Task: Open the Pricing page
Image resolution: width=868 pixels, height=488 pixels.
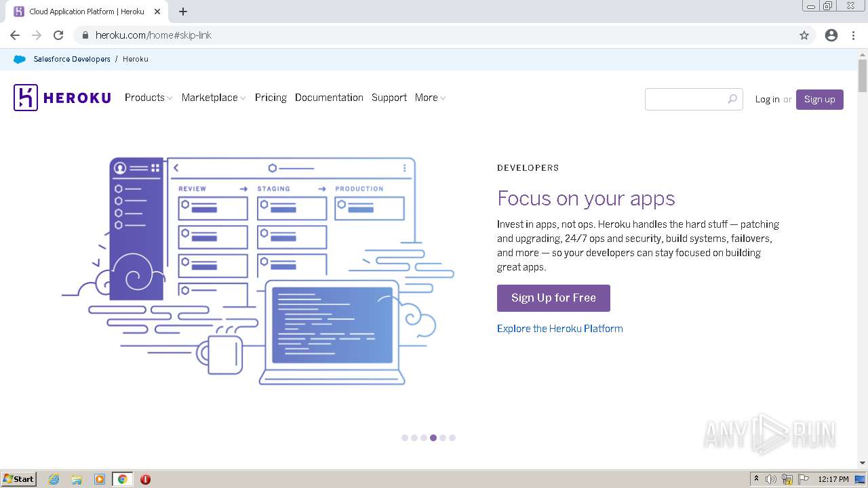Action: click(x=271, y=98)
